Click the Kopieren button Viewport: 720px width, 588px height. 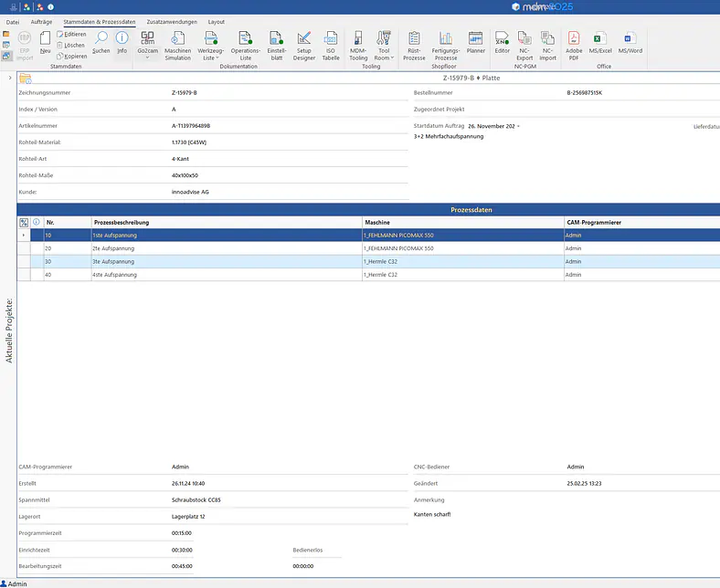tap(71, 56)
